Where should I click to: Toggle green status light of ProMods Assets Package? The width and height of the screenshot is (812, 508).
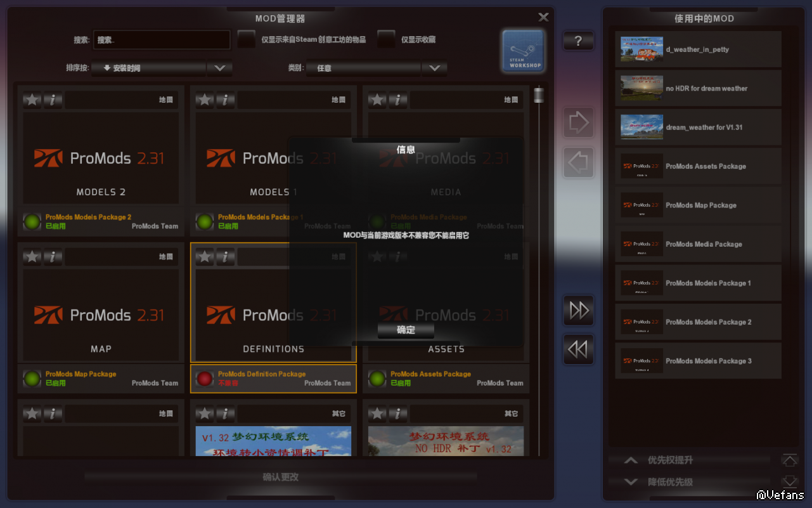(377, 379)
